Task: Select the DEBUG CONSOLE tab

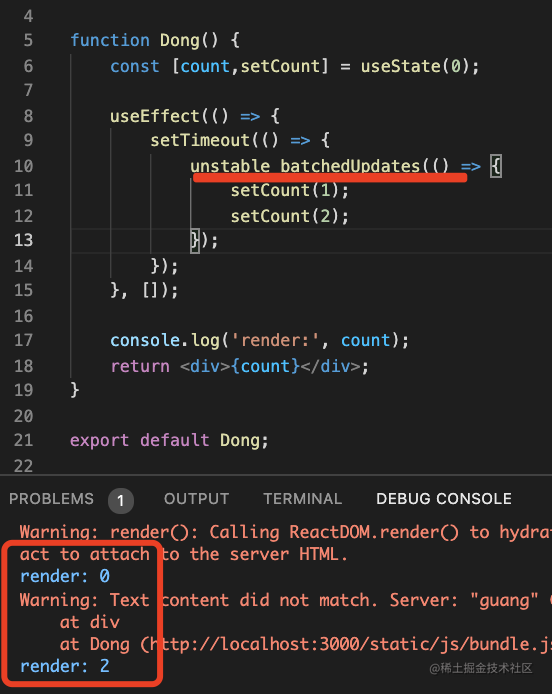Action: (444, 499)
